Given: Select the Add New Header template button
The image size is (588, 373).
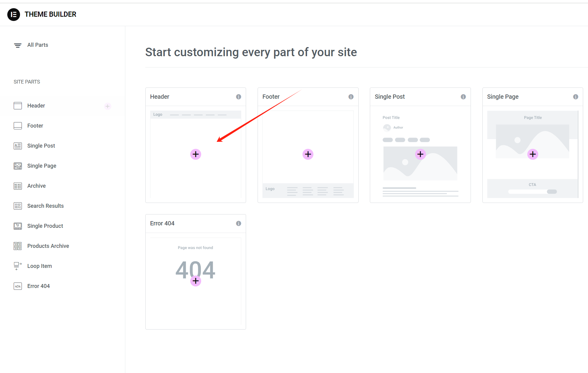Looking at the screenshot, I should [x=196, y=154].
